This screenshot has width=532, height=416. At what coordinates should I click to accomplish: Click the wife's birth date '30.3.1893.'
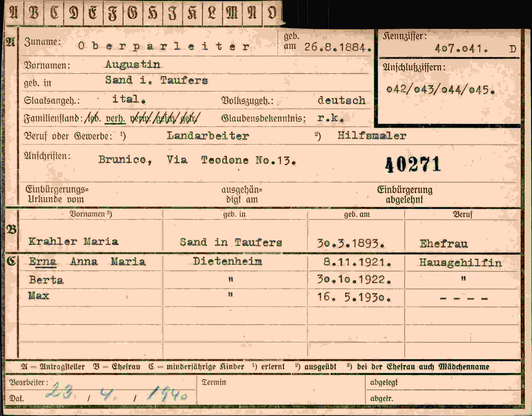pyautogui.click(x=350, y=243)
